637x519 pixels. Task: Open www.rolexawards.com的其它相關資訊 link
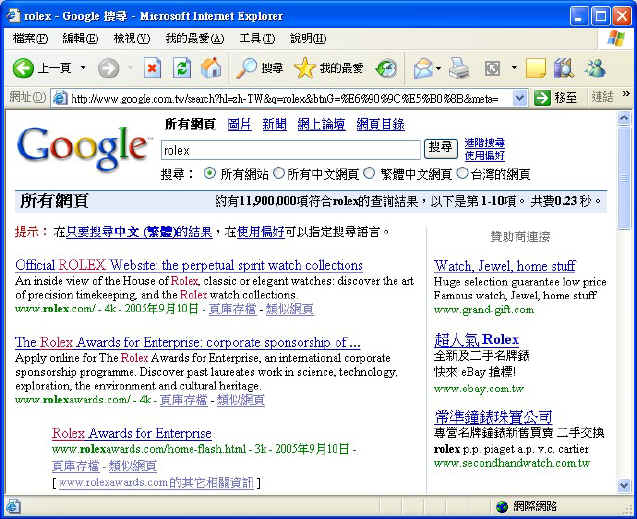(x=156, y=483)
